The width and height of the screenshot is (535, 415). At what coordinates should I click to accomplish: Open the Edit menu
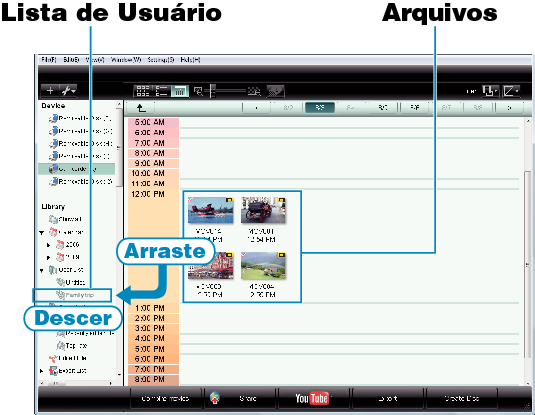pyautogui.click(x=71, y=60)
